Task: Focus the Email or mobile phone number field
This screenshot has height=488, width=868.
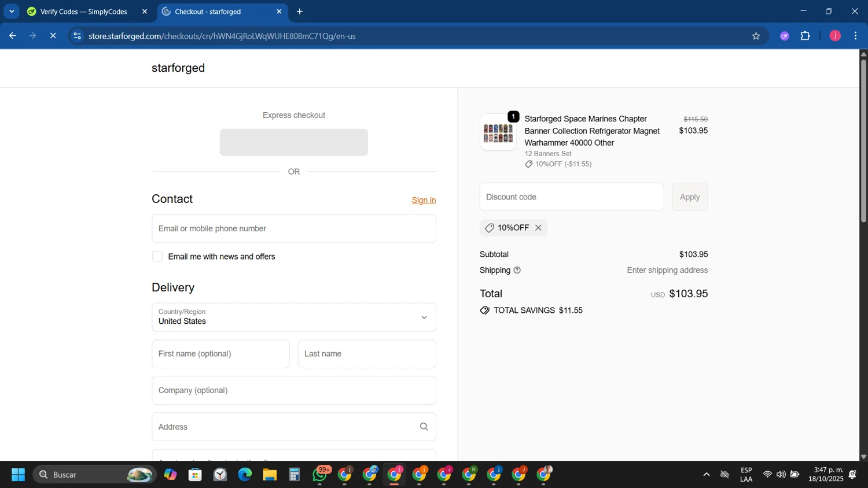Action: tap(294, 228)
